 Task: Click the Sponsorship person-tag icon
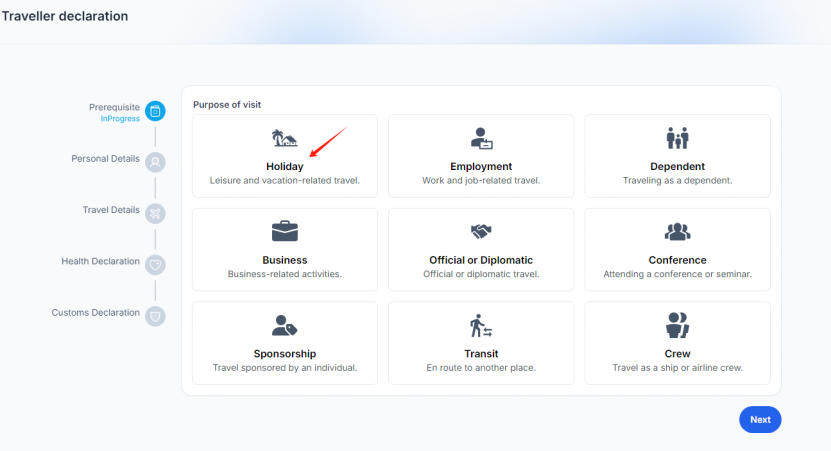(284, 326)
